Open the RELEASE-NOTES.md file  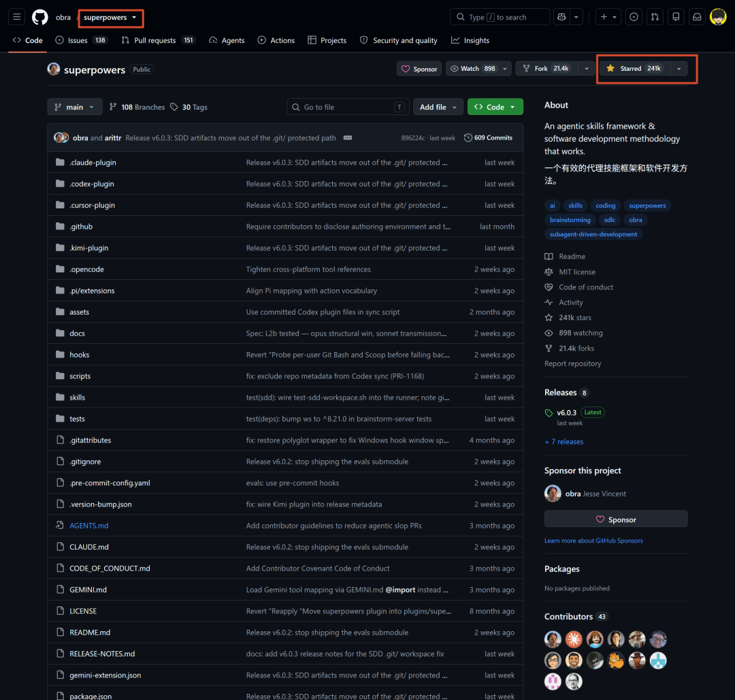[x=102, y=654]
